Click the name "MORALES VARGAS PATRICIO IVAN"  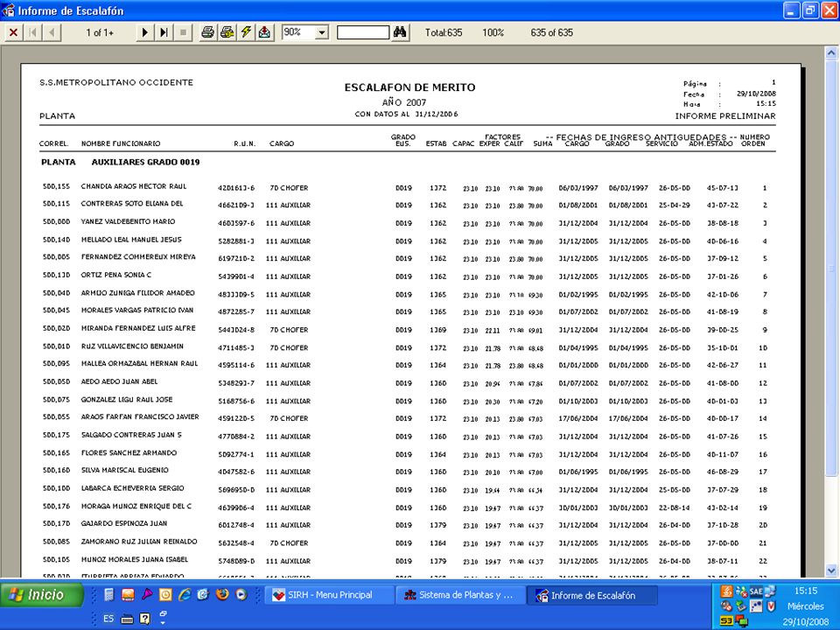click(137, 310)
